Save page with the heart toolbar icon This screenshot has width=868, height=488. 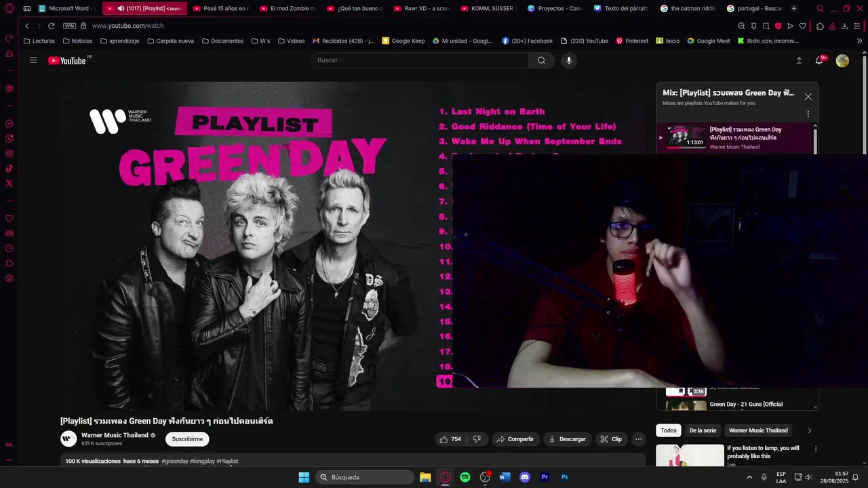(803, 26)
